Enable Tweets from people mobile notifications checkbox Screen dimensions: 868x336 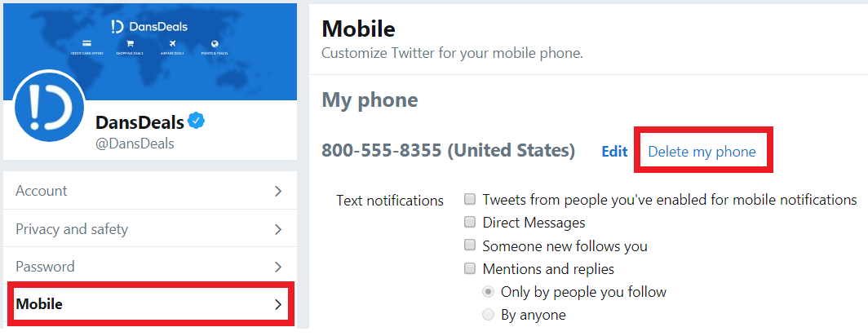(470, 199)
